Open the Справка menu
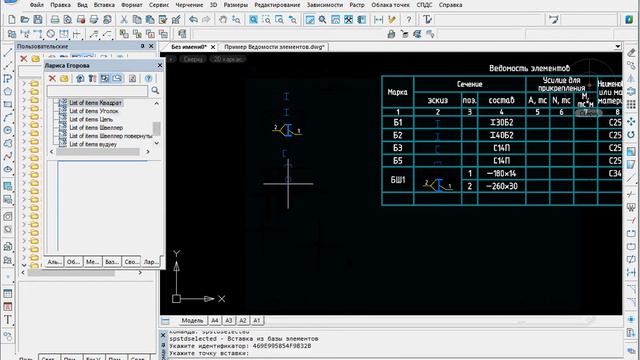The image size is (640, 360). 450,5
